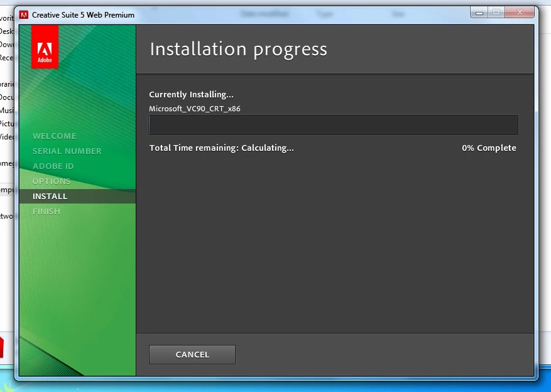Minimize the Creative Suite installer window
This screenshot has height=392, width=551.
coord(479,13)
